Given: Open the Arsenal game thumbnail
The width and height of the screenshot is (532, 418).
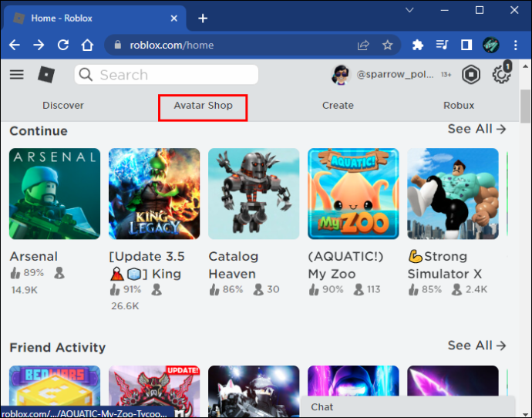Looking at the screenshot, I should coord(55,194).
